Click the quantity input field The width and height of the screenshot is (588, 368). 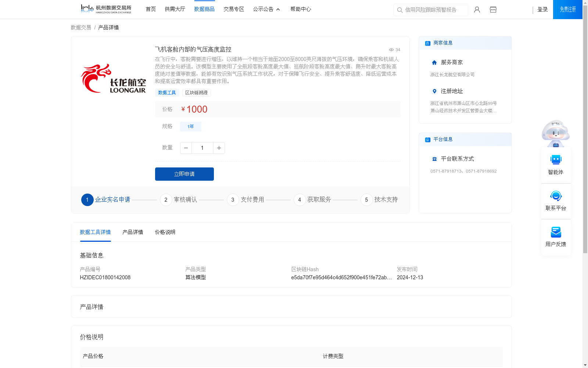click(x=202, y=148)
